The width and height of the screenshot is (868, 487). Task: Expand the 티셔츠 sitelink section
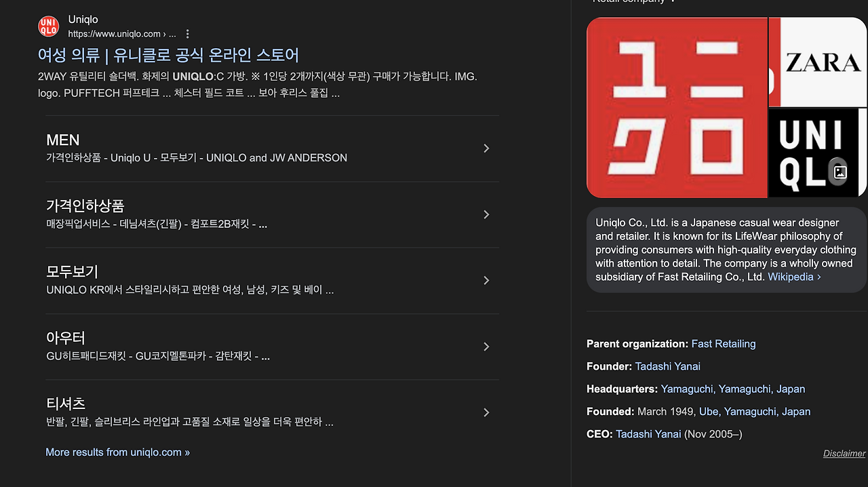[x=486, y=412]
